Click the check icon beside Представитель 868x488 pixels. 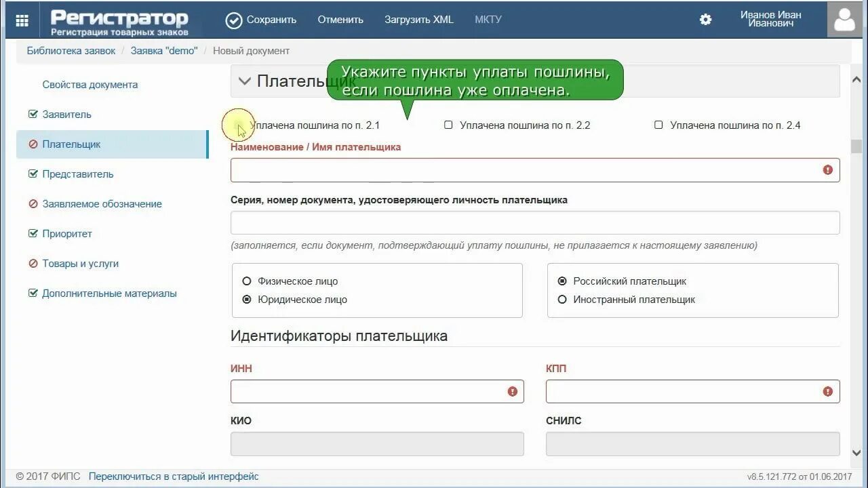(x=33, y=174)
